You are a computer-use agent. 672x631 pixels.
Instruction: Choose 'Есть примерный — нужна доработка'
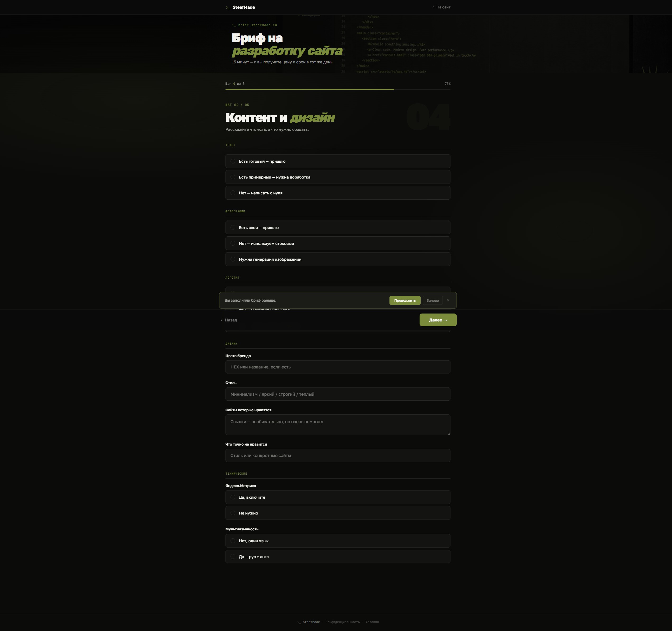(338, 177)
